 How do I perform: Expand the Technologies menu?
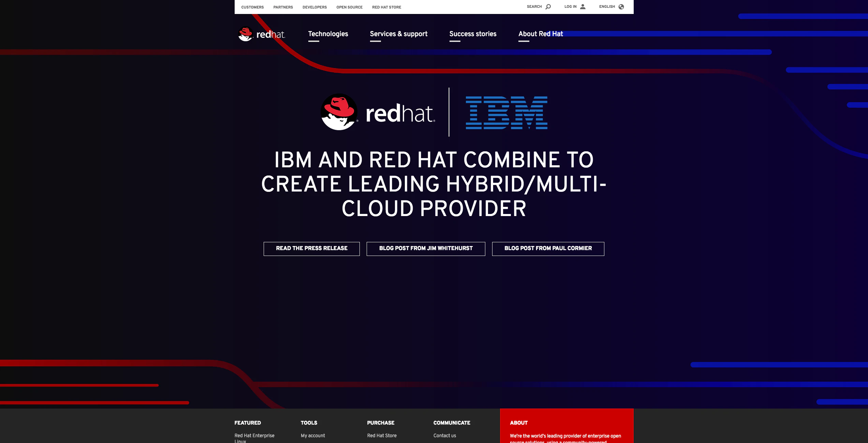click(328, 34)
